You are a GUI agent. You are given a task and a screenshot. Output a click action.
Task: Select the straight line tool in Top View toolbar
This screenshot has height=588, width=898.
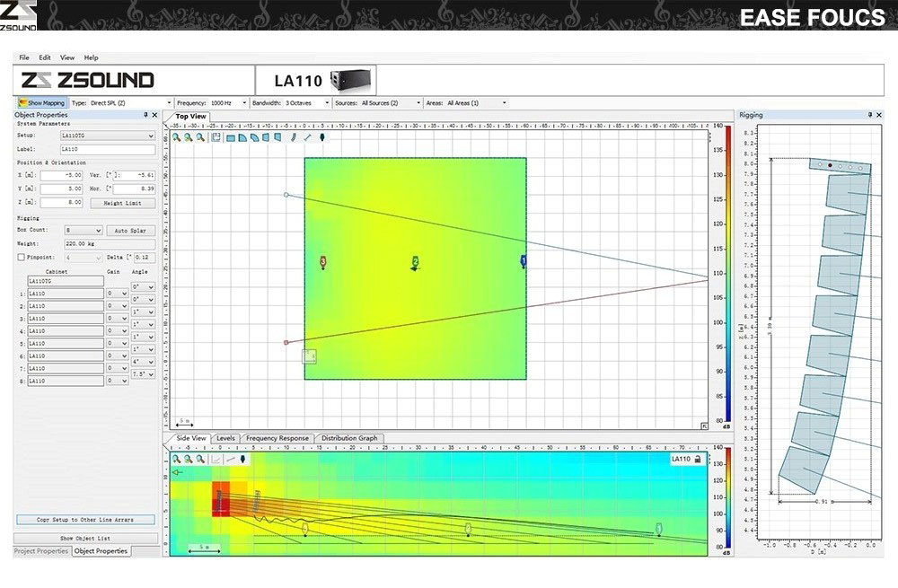click(x=307, y=137)
